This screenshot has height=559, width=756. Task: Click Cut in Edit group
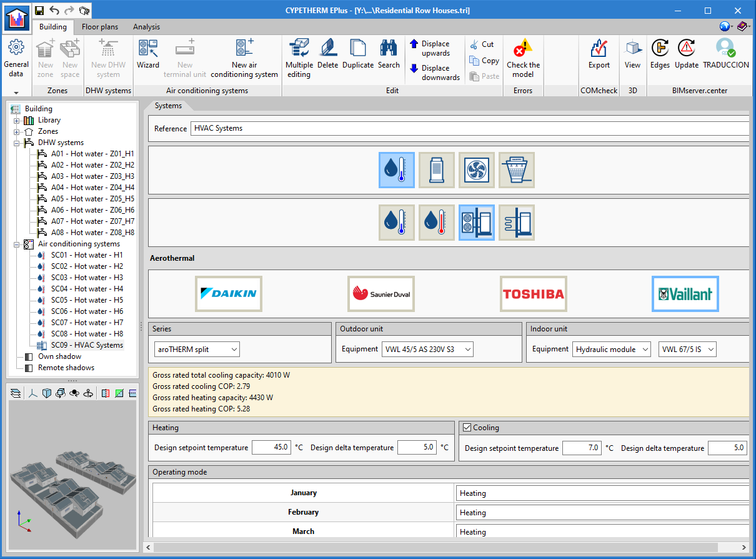482,44
